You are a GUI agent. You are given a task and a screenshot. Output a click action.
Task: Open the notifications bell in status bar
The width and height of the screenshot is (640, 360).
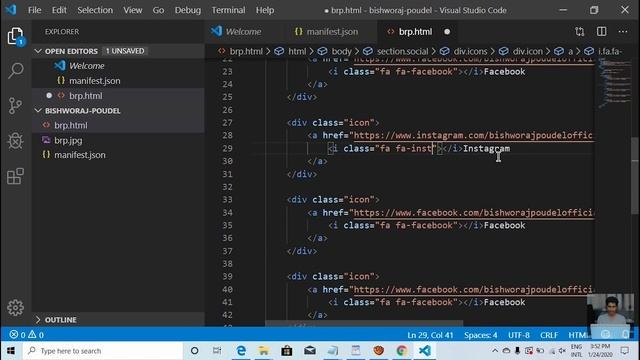625,335
